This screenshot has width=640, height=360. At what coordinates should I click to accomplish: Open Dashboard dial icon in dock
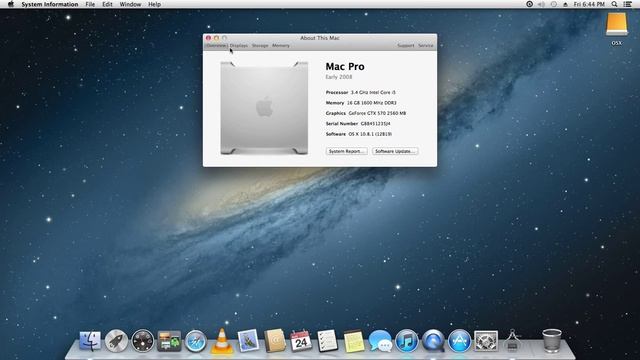point(142,341)
